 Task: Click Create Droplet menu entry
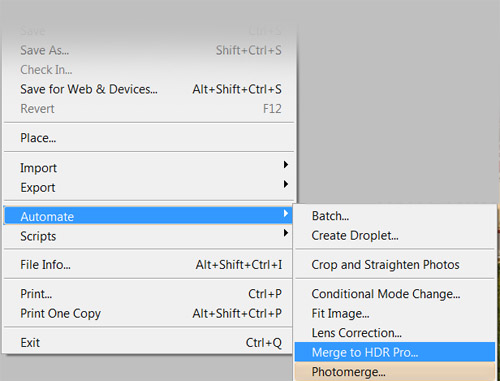395,235
